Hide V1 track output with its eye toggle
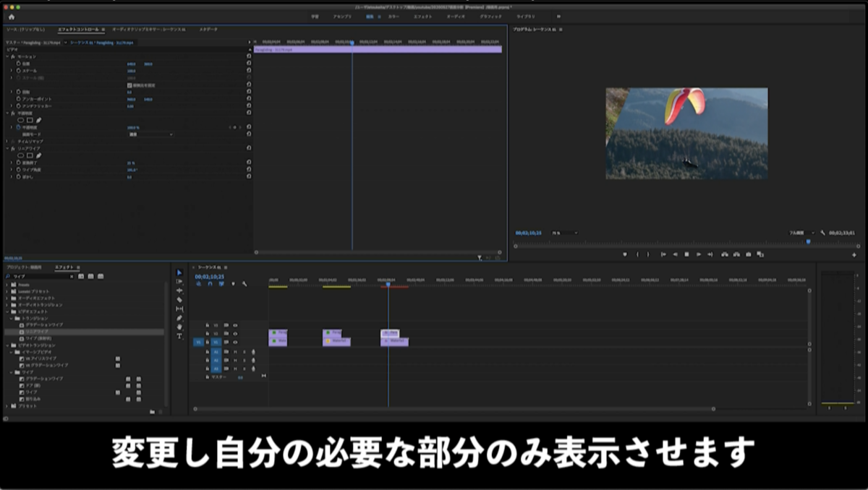The width and height of the screenshot is (868, 490). (237, 340)
